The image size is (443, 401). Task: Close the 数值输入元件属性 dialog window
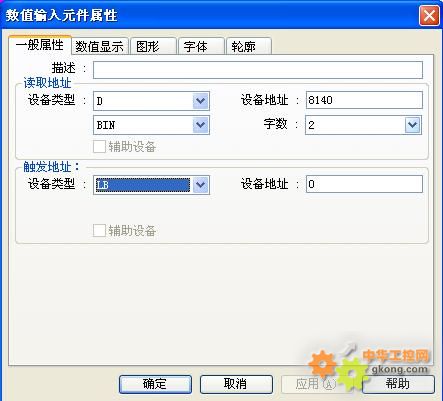point(429,15)
